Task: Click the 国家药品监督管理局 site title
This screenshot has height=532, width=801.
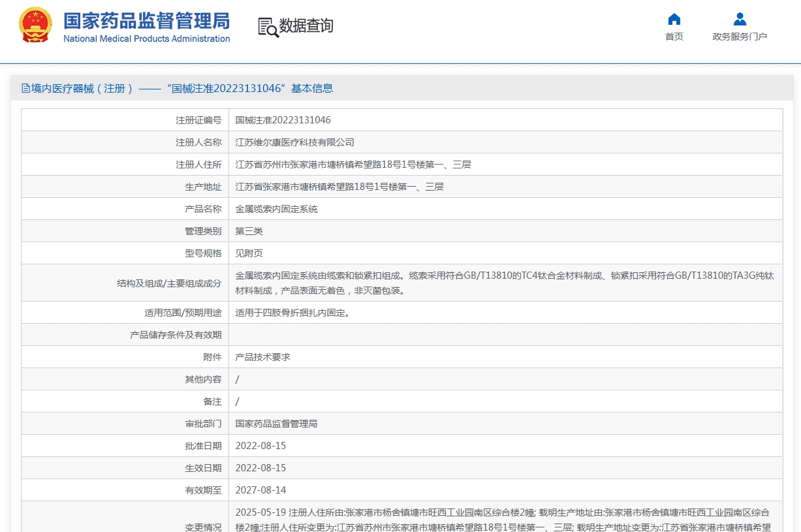Action: 147,20
